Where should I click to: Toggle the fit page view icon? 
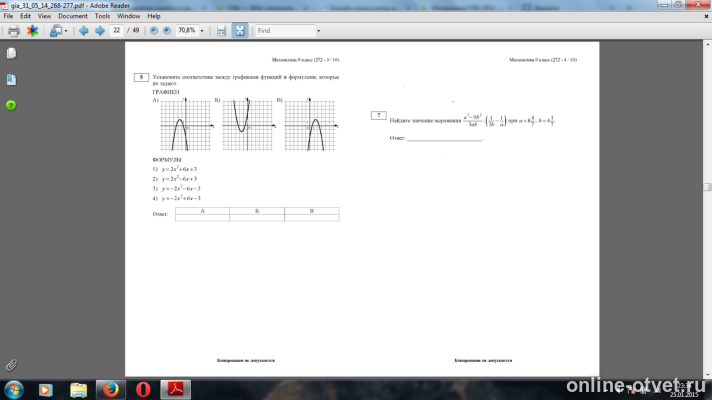pyautogui.click(x=240, y=31)
